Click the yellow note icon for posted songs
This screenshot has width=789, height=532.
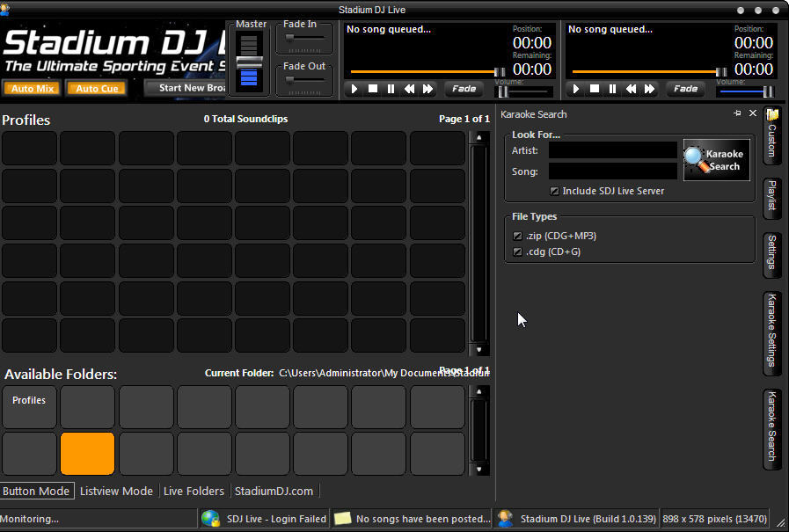(x=342, y=518)
